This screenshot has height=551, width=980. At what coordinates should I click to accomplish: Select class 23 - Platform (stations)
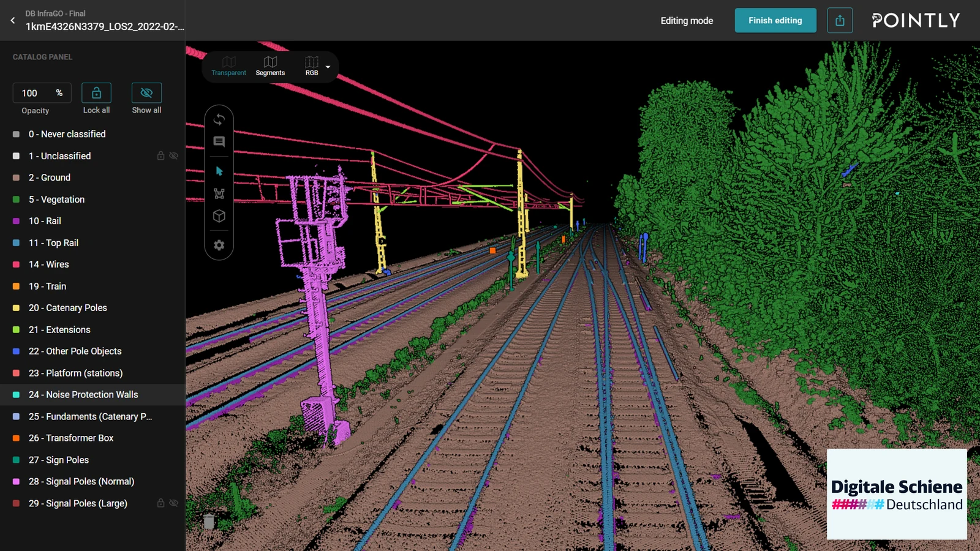[92, 373]
